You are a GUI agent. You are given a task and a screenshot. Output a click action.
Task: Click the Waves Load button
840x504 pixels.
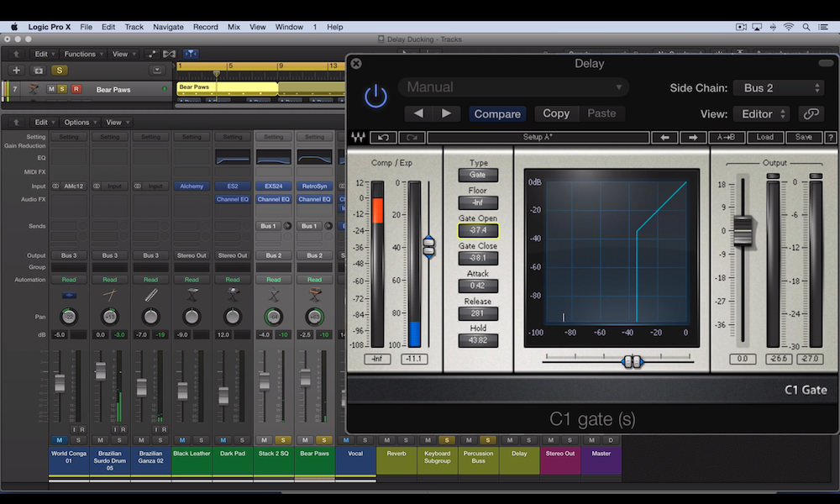tap(764, 138)
